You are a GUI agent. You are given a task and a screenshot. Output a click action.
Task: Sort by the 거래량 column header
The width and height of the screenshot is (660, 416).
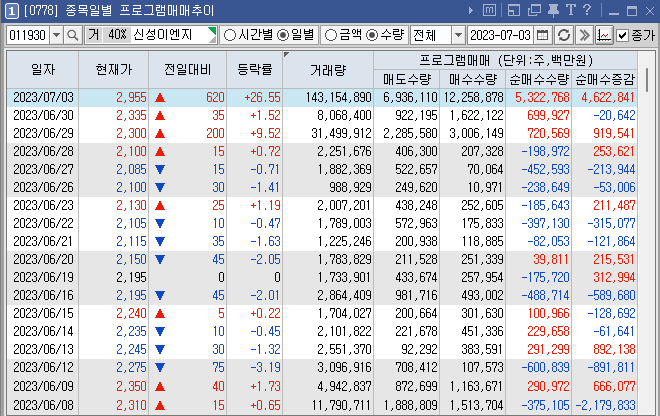click(x=328, y=69)
